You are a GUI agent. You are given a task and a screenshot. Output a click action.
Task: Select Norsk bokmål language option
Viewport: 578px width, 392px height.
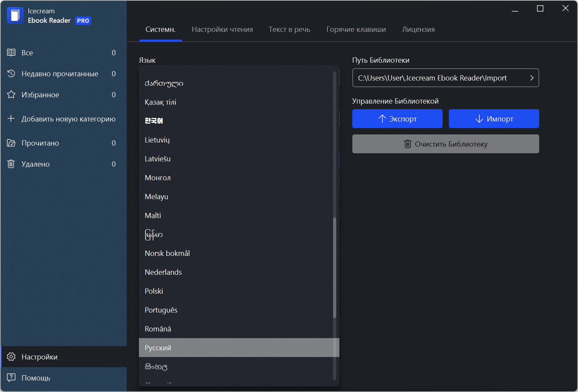[239, 253]
